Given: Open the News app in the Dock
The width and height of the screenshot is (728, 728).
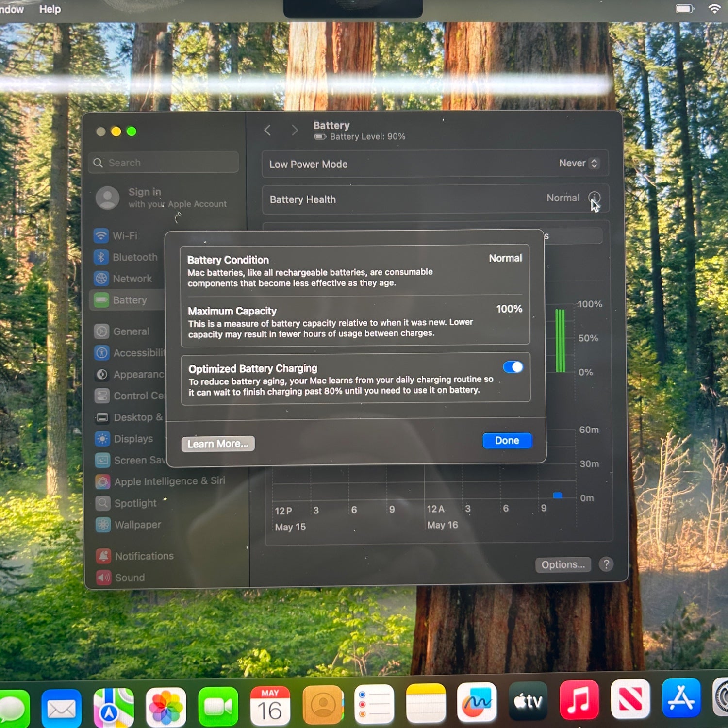Looking at the screenshot, I should click(x=630, y=698).
